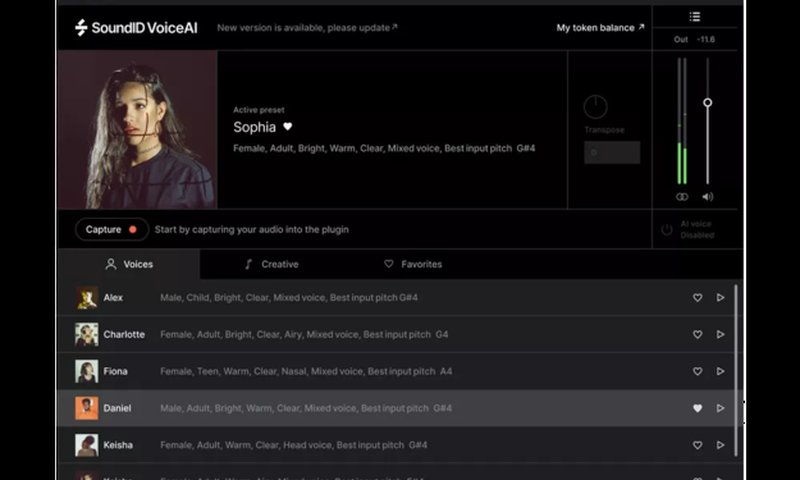The image size is (800, 480).
Task: Open the list menu icon at top right
Action: point(695,16)
